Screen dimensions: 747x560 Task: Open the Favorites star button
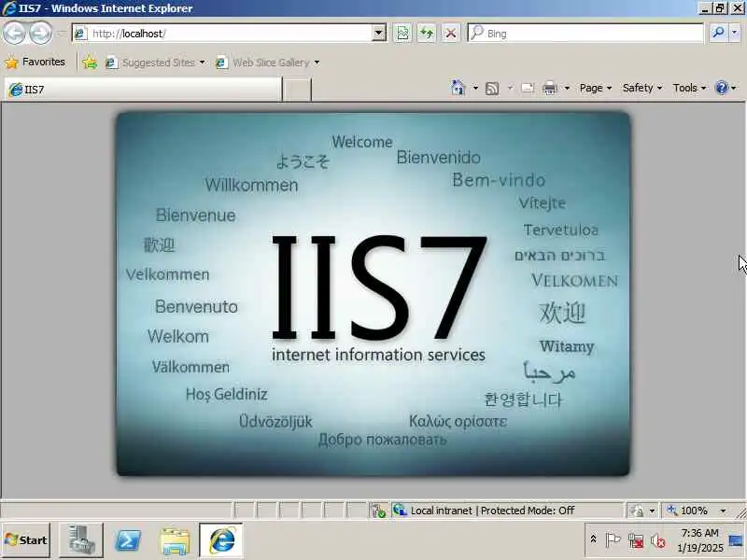tap(35, 62)
